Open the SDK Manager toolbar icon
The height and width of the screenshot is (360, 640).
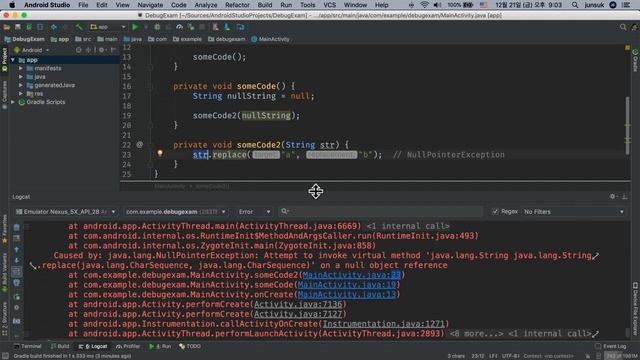point(227,27)
